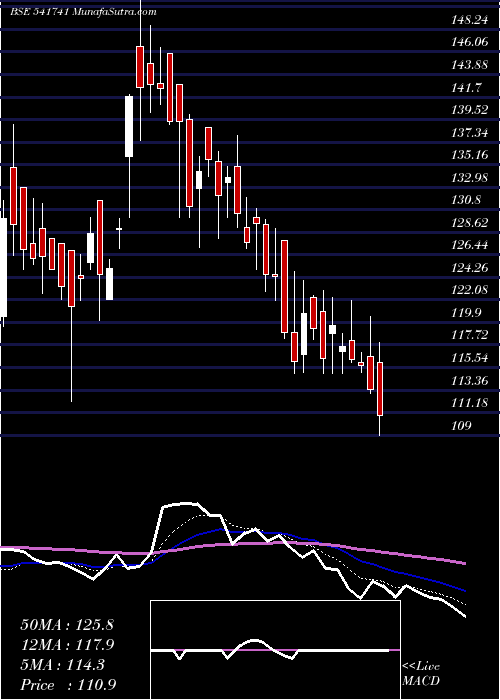Viewport: 500px width, 700px height.
Task: Click the 130.8 price axis label
Action: 466,200
